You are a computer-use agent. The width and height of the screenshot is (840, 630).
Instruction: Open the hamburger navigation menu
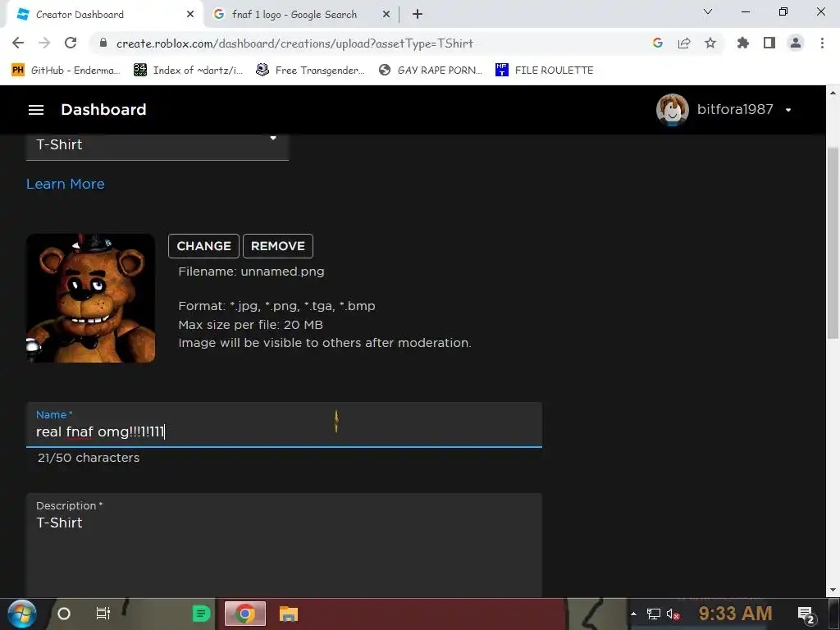pyautogui.click(x=36, y=110)
